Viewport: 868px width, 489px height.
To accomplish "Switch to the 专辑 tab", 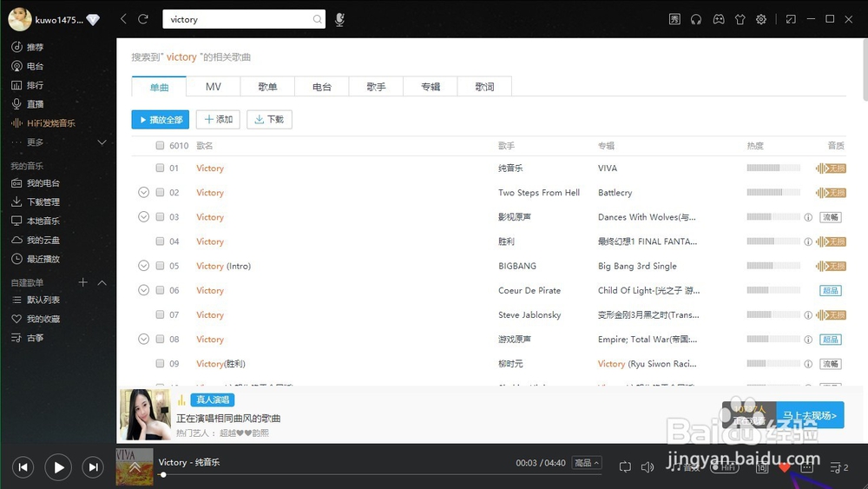I will pos(431,86).
